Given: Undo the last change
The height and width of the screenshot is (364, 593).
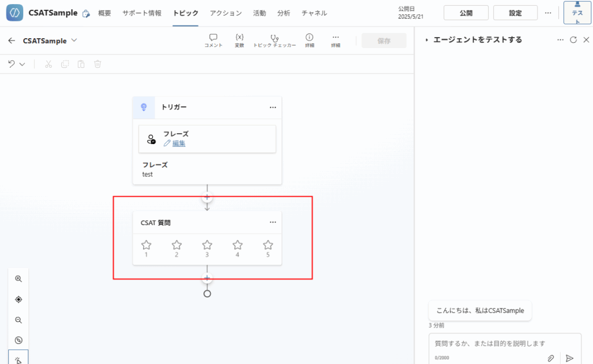Looking at the screenshot, I should 12,64.
